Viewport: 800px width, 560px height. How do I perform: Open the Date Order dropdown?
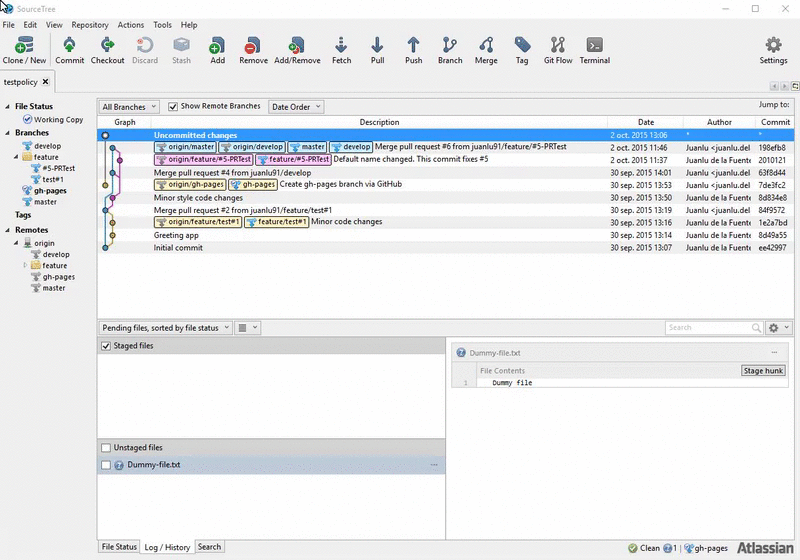tap(296, 107)
